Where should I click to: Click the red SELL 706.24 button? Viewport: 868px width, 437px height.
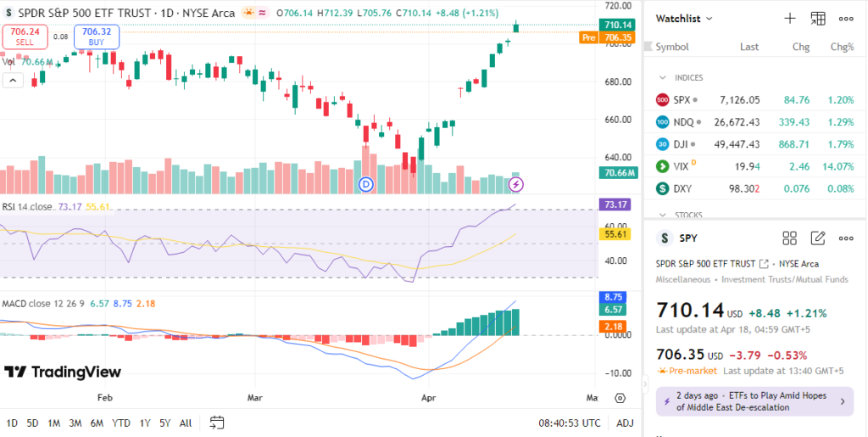click(x=24, y=36)
